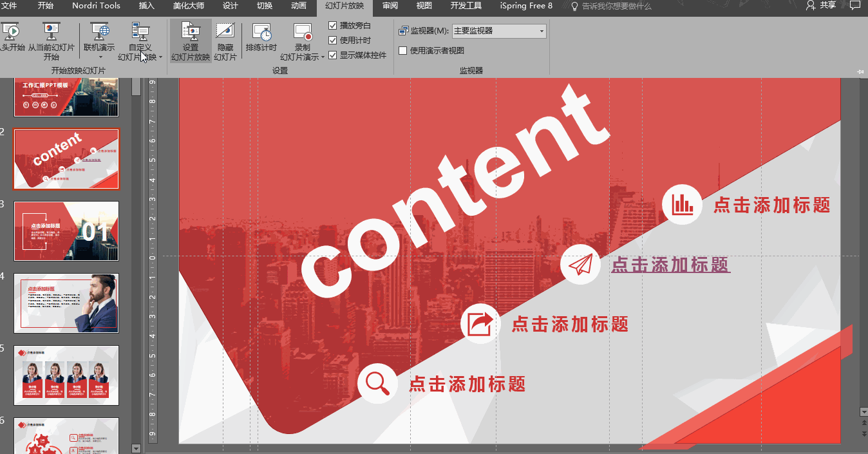Image resolution: width=868 pixels, height=454 pixels.
Task: Click the 自定义幻灯片放映 icon
Action: [x=140, y=32]
